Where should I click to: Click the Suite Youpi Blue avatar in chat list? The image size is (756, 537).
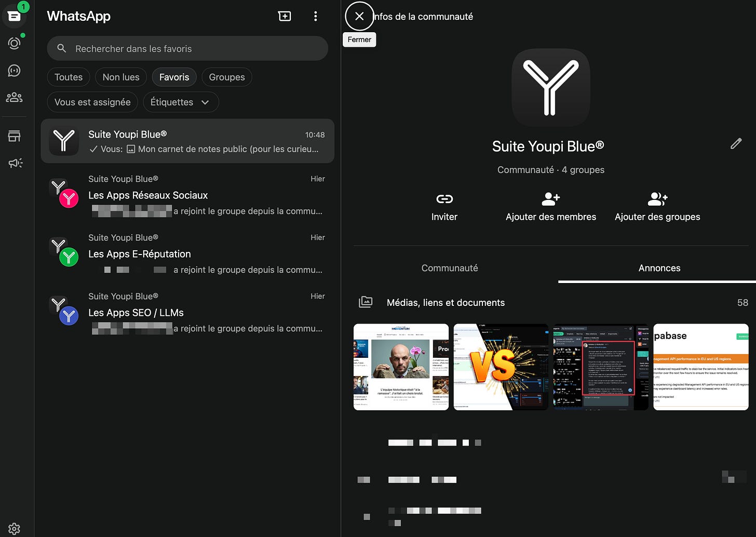[x=63, y=141]
